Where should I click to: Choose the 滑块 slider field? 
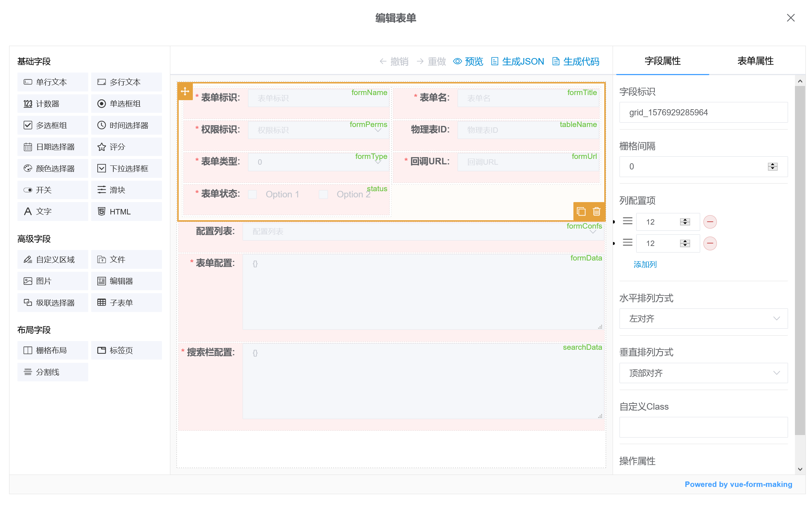[x=126, y=190]
